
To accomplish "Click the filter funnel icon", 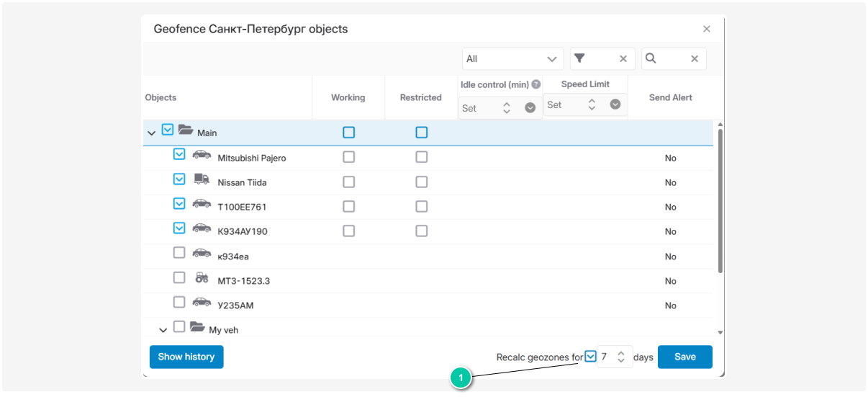I will coord(579,58).
